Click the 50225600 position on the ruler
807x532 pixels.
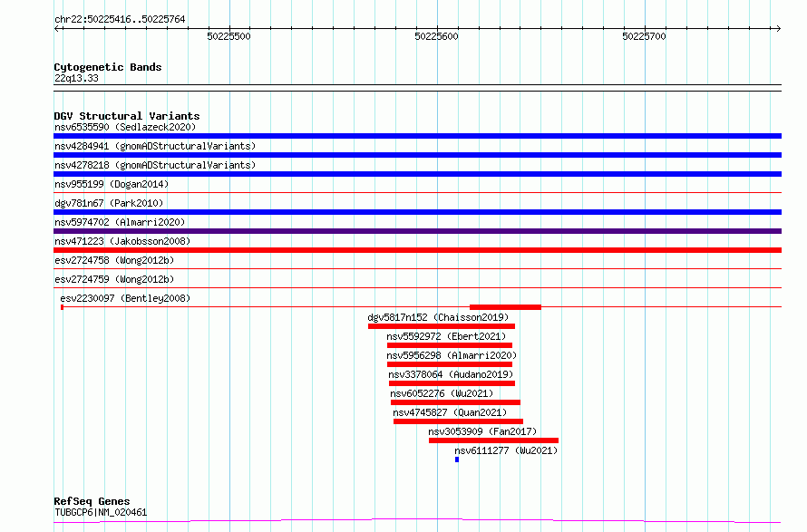click(x=436, y=36)
